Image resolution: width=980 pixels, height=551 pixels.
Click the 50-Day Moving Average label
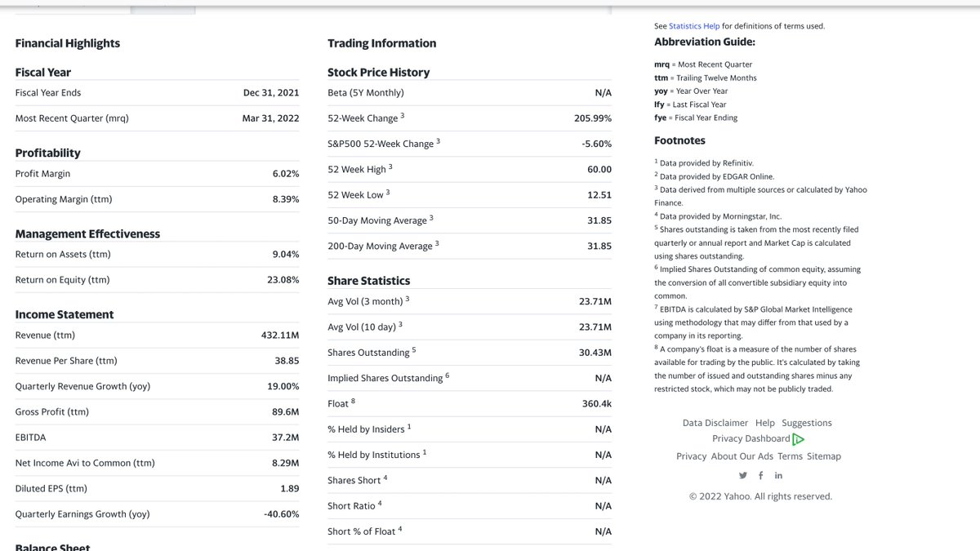click(x=381, y=220)
